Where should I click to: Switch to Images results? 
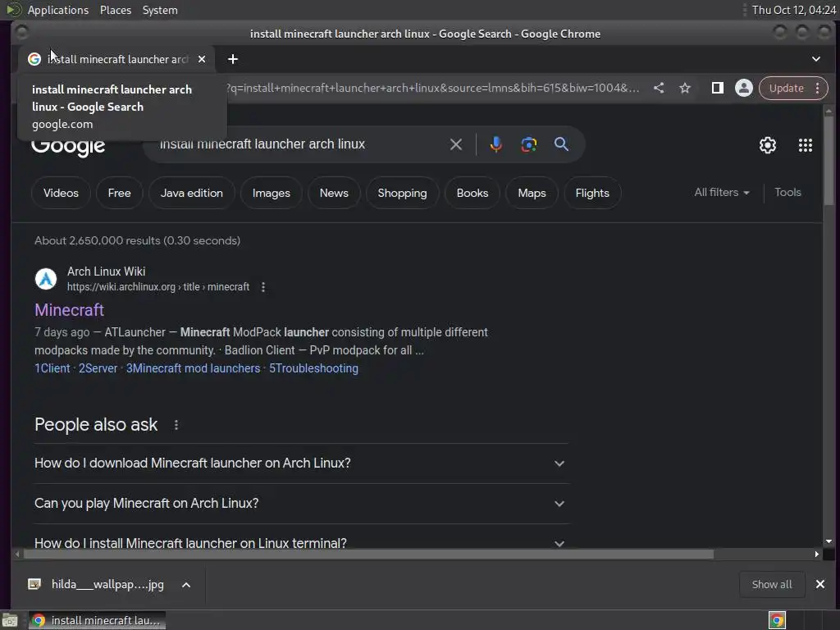271,193
